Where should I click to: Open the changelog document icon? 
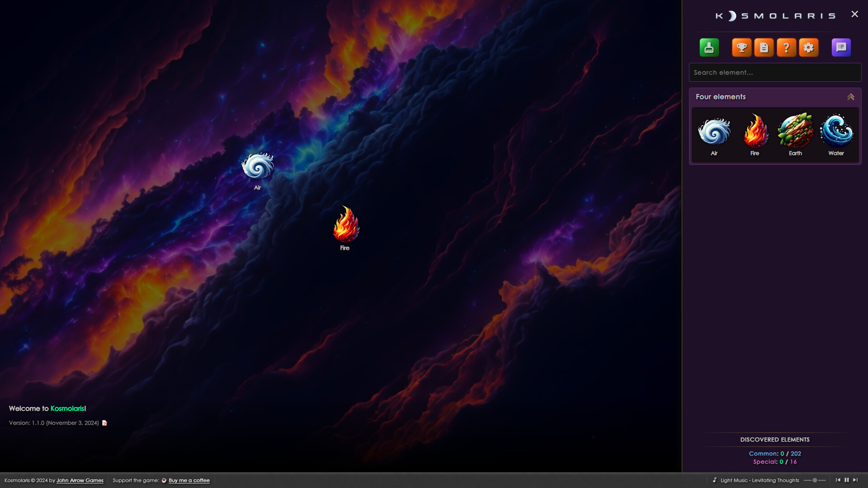pyautogui.click(x=764, y=47)
